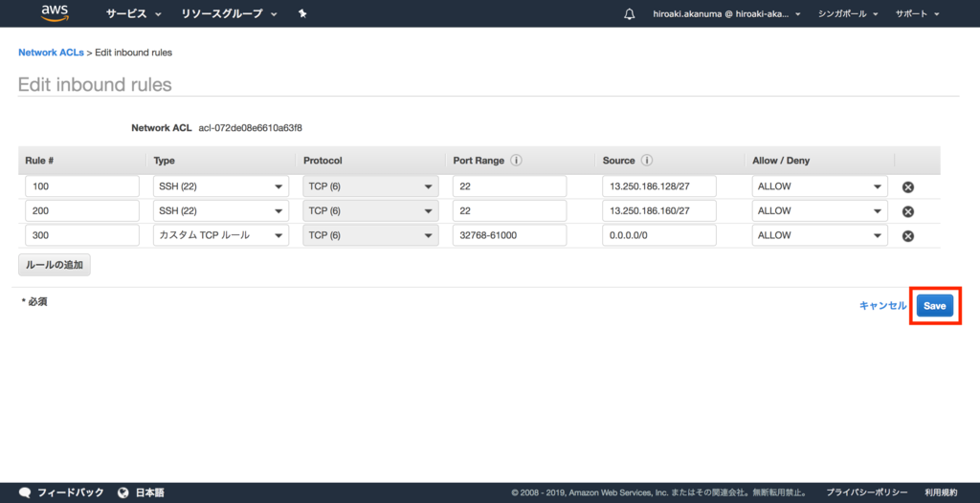This screenshot has width=980, height=503.
Task: Open the hiroaki.akanuma account menu
Action: click(x=727, y=13)
